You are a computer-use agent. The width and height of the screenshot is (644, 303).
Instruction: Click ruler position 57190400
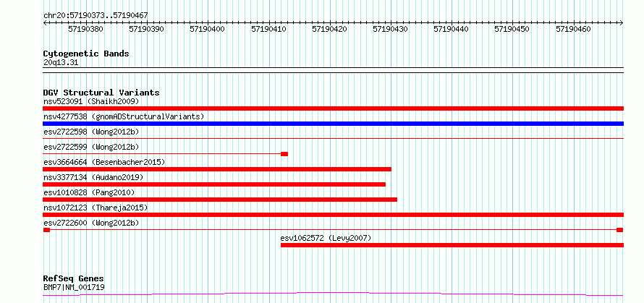208,29
